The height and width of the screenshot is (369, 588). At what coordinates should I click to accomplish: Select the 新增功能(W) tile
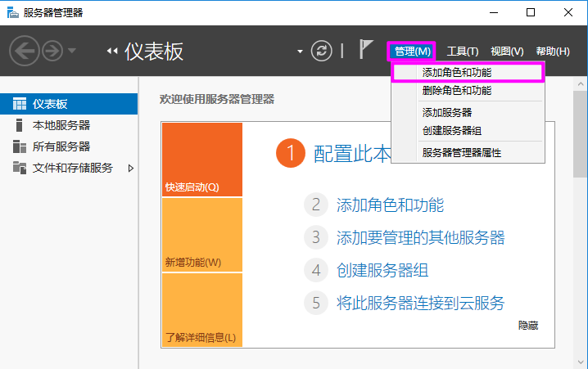201,236
